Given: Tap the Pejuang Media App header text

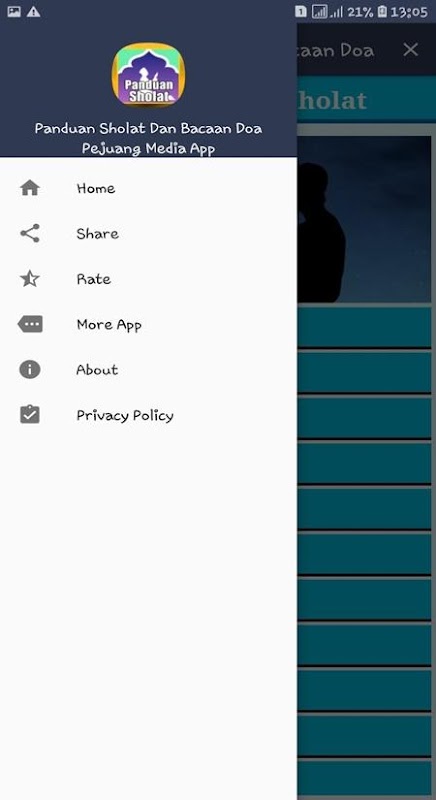Looking at the screenshot, I should click(x=148, y=148).
